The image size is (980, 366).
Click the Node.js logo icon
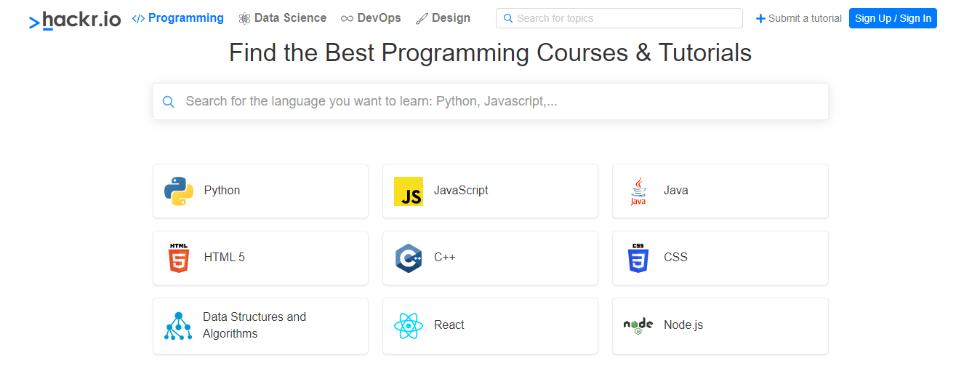point(638,325)
